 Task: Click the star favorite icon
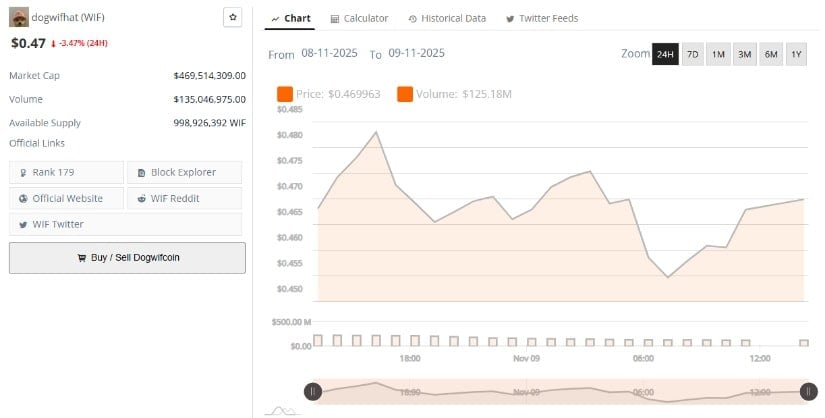click(233, 17)
